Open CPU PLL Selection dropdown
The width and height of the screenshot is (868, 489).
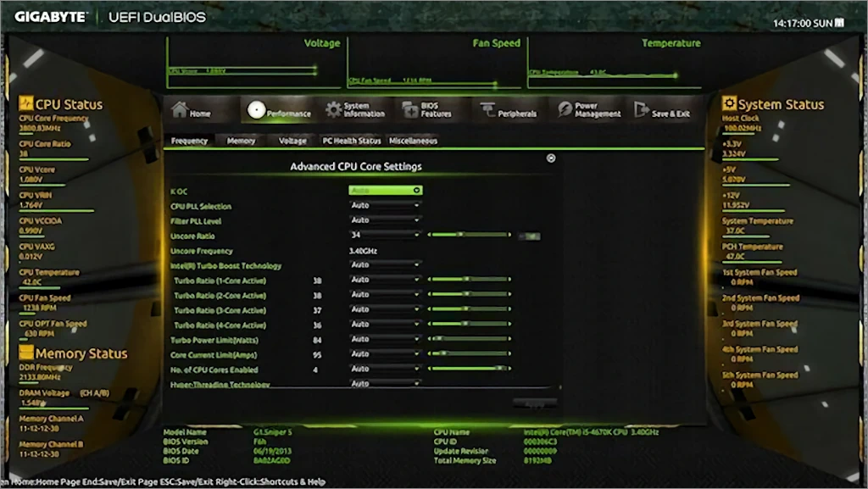click(x=386, y=205)
